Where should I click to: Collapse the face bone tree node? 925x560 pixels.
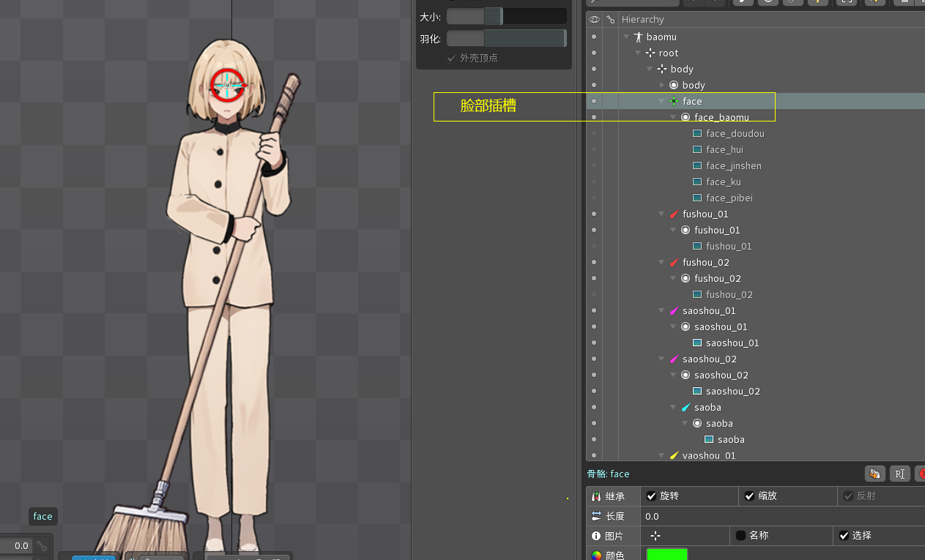coord(662,102)
